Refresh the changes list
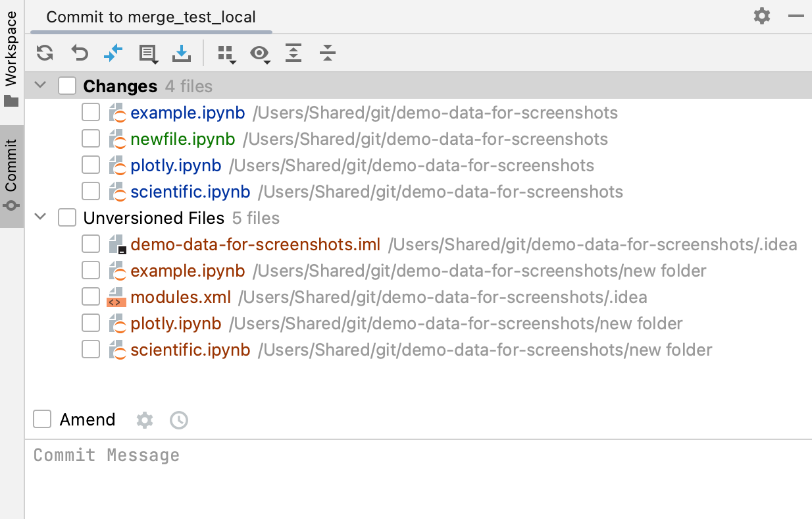 (x=44, y=53)
